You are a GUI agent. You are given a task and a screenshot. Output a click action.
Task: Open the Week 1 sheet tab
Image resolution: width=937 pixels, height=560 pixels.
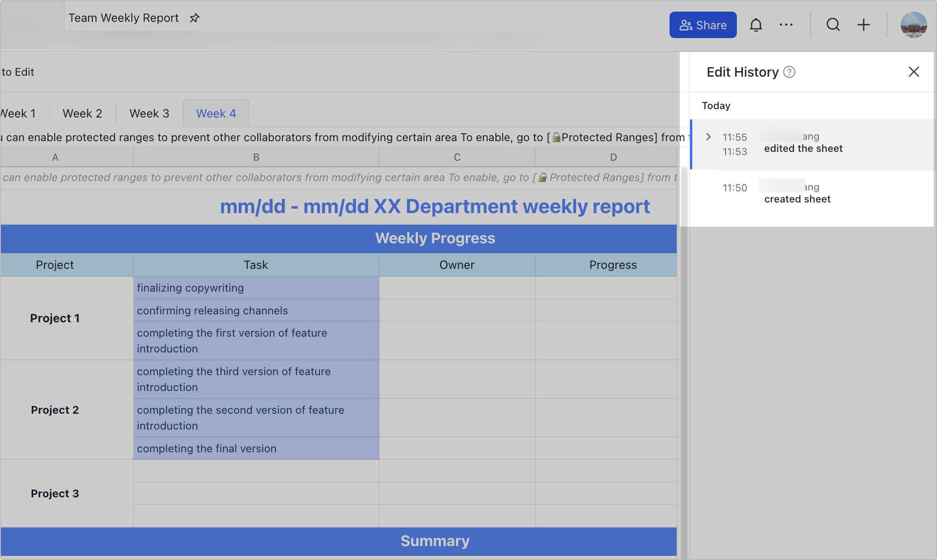[x=19, y=114]
